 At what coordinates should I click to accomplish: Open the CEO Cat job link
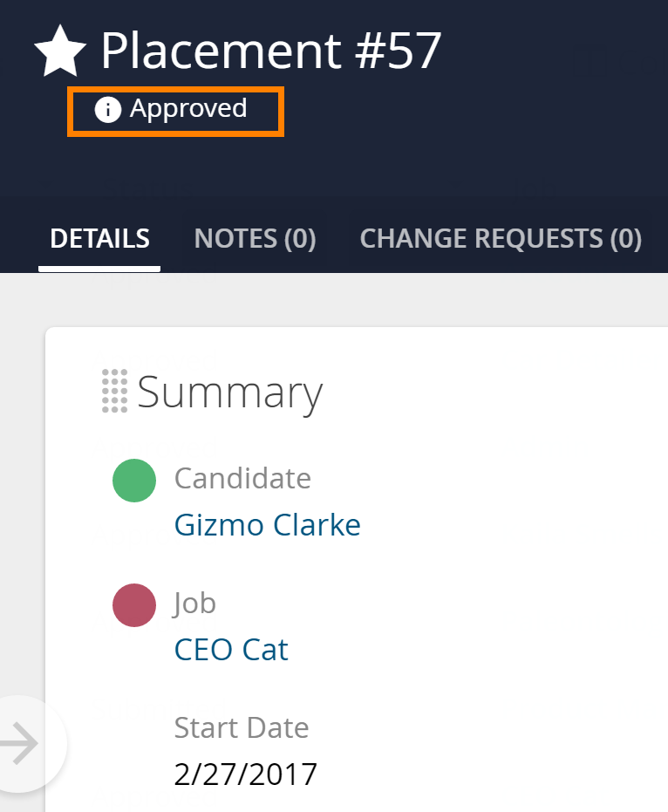pos(231,650)
